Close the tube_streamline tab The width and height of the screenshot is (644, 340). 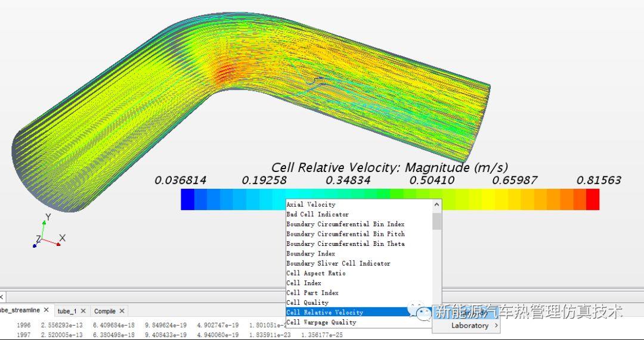47,310
